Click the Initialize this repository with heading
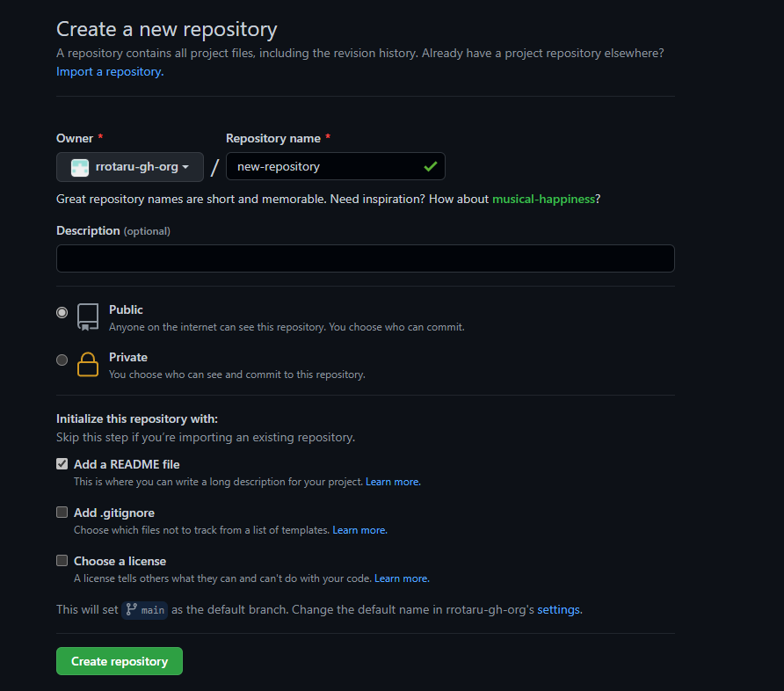784x691 pixels. [x=137, y=418]
